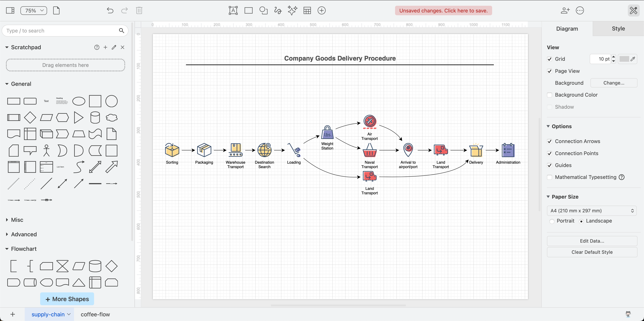Collapse the Options section
Viewport: 644px width, 321px height.
(x=548, y=126)
